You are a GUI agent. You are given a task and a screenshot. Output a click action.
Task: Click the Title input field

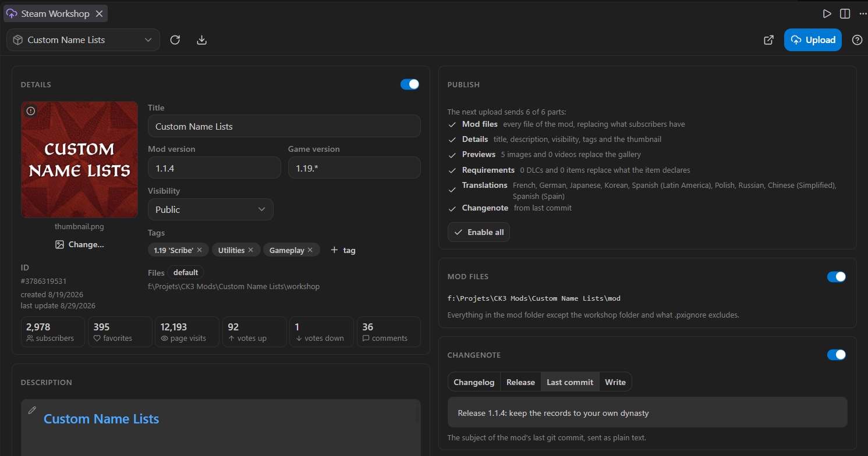point(284,126)
